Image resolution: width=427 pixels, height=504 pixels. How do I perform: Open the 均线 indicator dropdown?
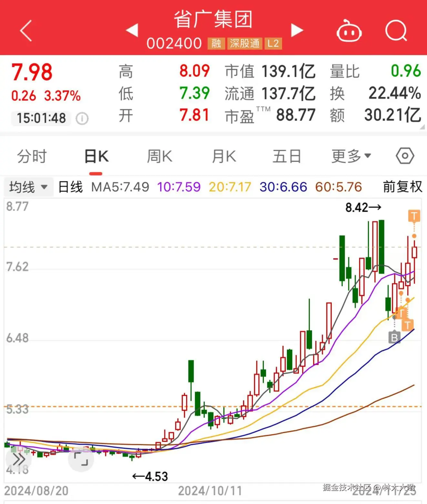[x=28, y=186]
